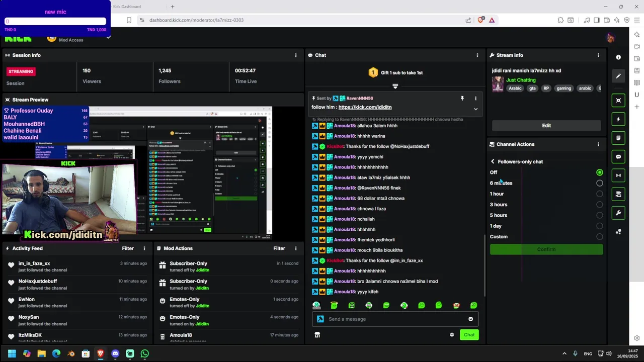Bookmark this page in the browser
Screen dimensions: 644x362
pyautogui.click(x=129, y=20)
